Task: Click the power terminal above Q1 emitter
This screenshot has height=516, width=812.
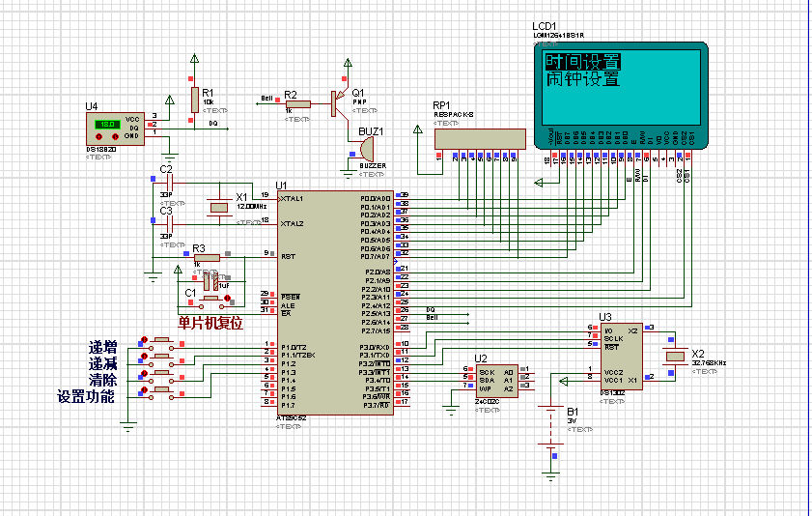Action: [x=348, y=63]
